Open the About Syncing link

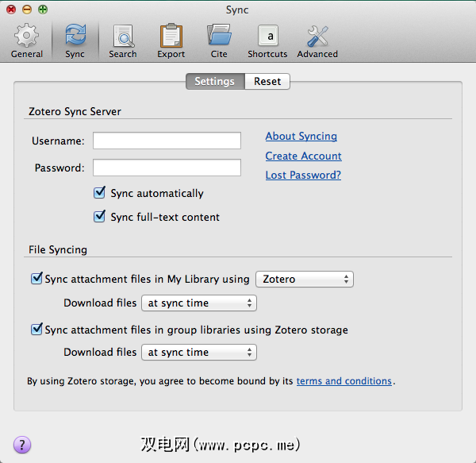click(301, 136)
